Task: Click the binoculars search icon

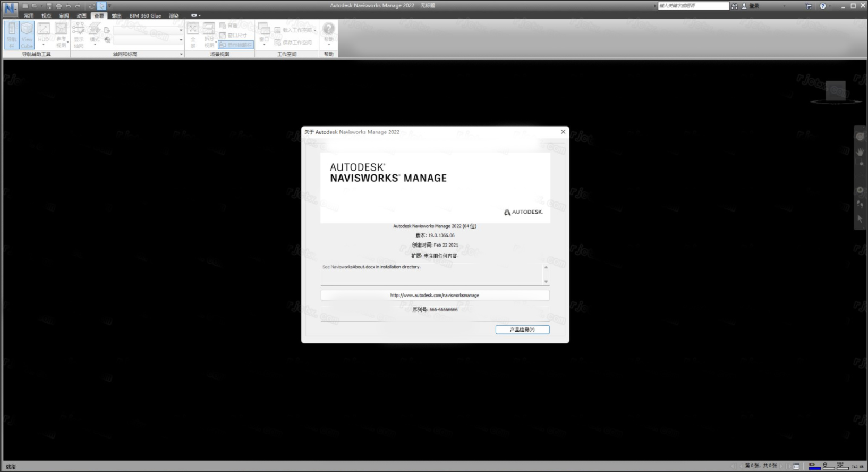Action: click(735, 6)
